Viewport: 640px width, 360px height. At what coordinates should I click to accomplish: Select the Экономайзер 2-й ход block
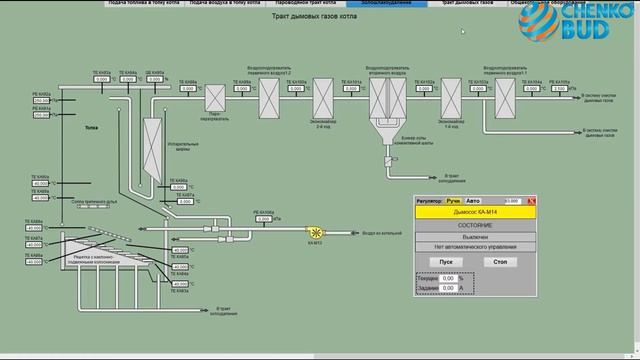(323, 98)
